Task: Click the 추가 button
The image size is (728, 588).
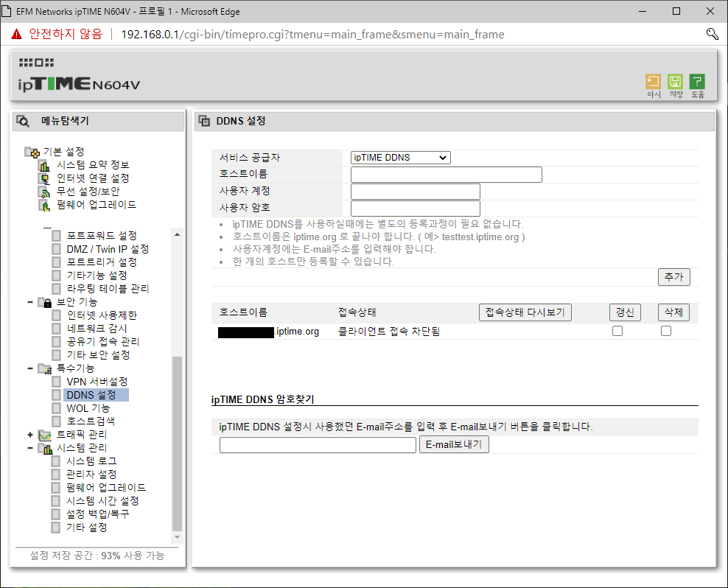Action: (x=673, y=277)
